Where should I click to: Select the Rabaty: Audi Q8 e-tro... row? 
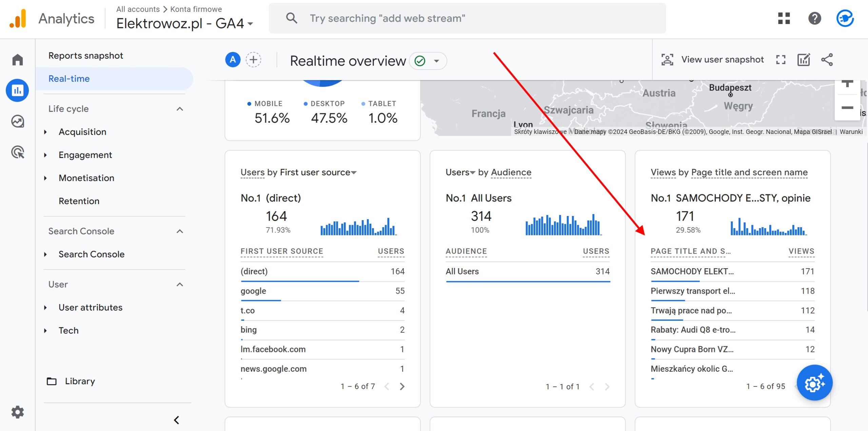[x=732, y=330]
